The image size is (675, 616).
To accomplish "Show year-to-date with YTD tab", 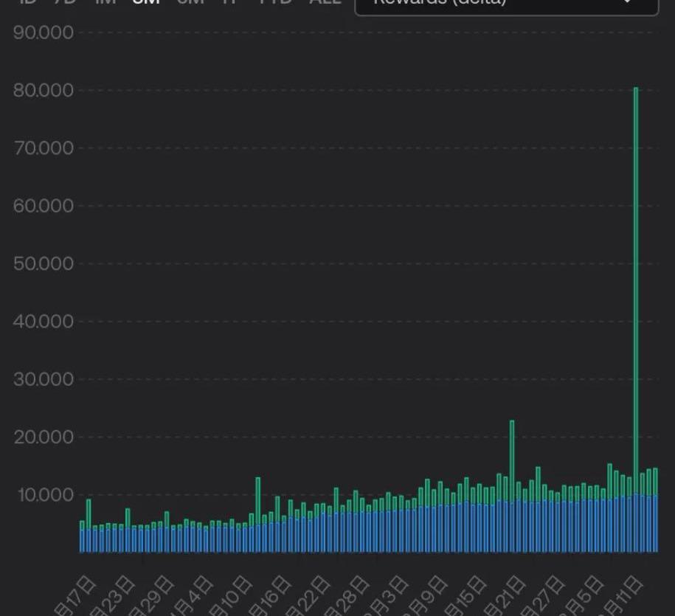I will click(275, 2).
